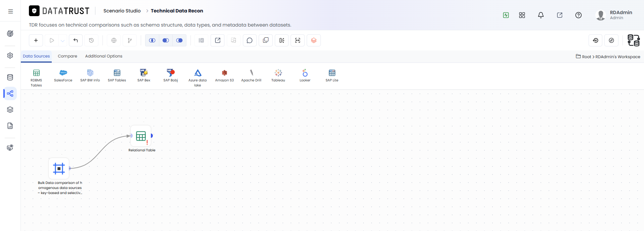The width and height of the screenshot is (644, 231).
Task: Switch to the Compare tab
Action: click(x=68, y=56)
